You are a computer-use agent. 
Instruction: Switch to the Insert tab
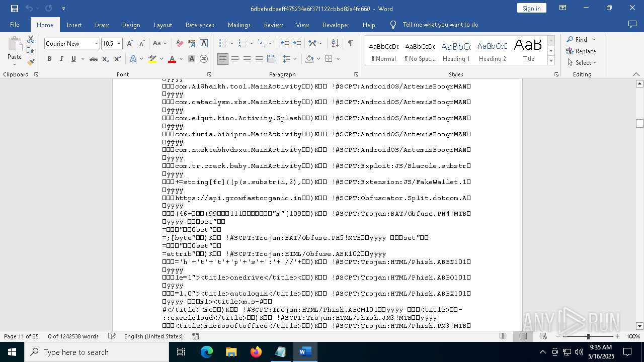(x=74, y=25)
